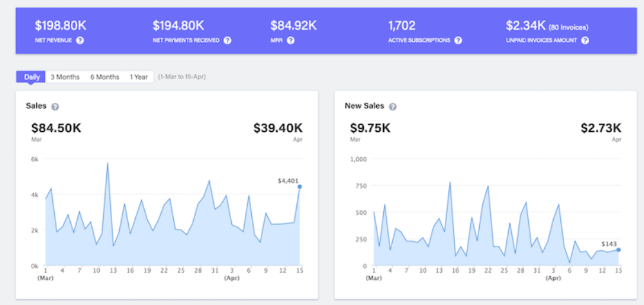Click the New Sales chart help icon
644x305 pixels.
(393, 107)
